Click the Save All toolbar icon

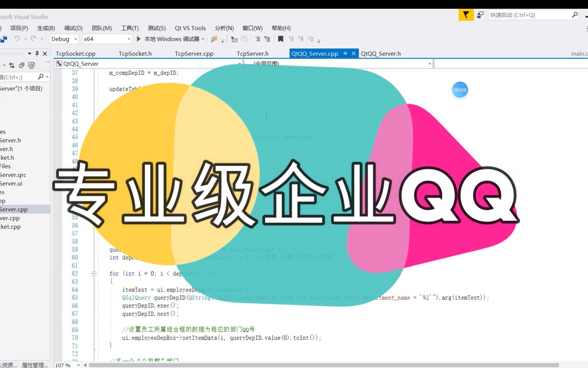tap(4, 39)
